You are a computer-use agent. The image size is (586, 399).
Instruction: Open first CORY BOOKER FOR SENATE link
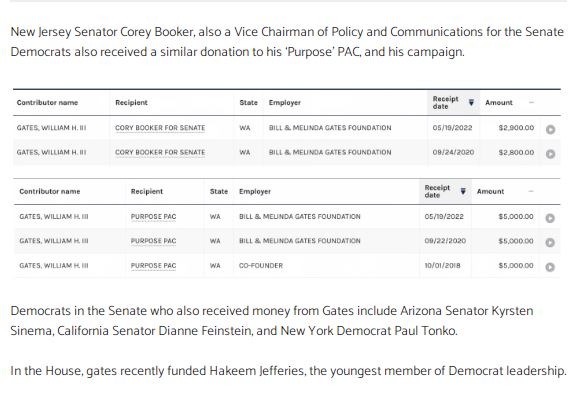tap(160, 128)
